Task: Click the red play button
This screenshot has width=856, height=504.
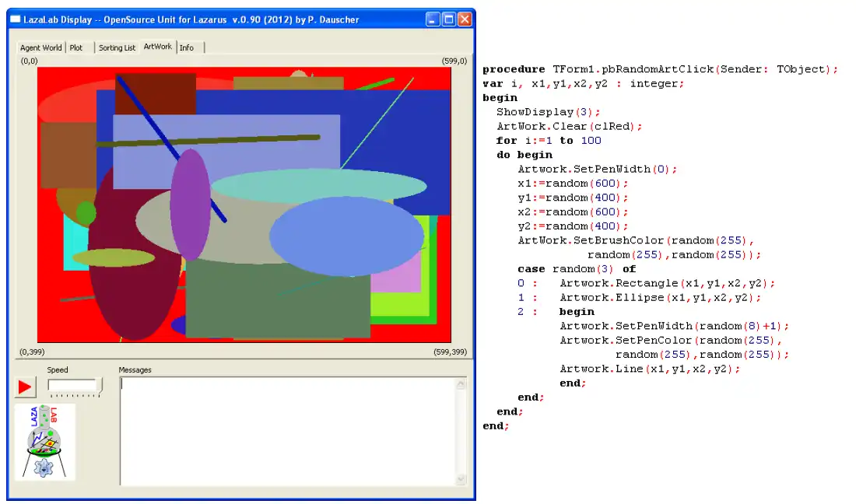Action: click(x=25, y=387)
